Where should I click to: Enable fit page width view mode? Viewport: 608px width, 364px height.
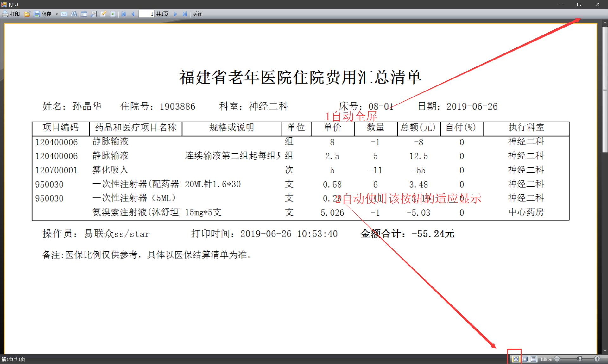(x=516, y=359)
